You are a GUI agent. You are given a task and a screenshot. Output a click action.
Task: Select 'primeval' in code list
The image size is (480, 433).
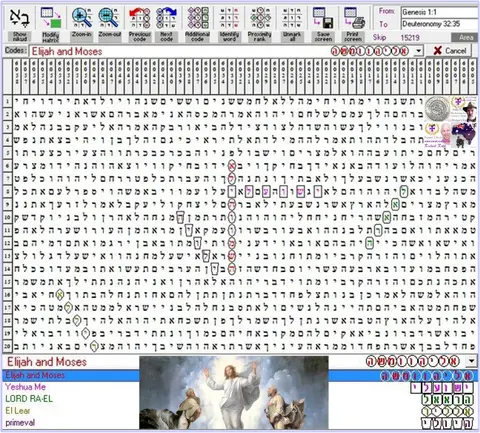[x=20, y=423]
